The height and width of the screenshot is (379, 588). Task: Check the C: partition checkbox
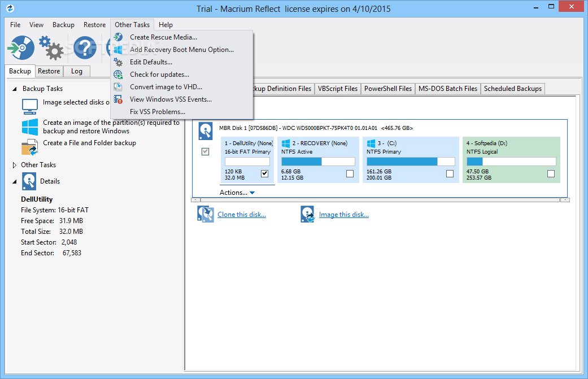[450, 173]
